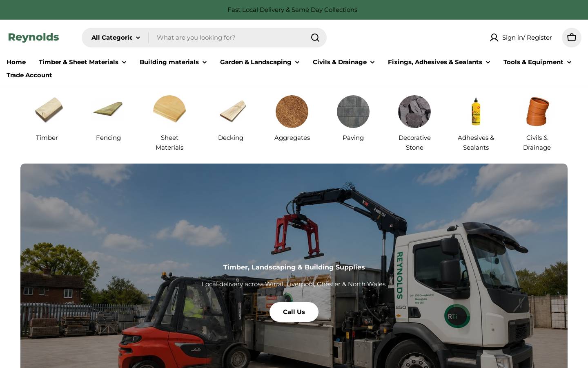Open the All Categories dropdown

tap(116, 38)
